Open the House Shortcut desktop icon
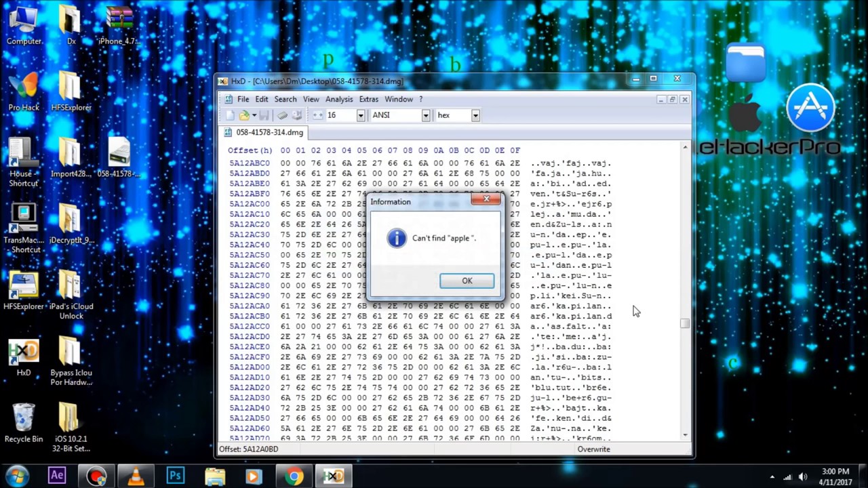 pyautogui.click(x=24, y=163)
